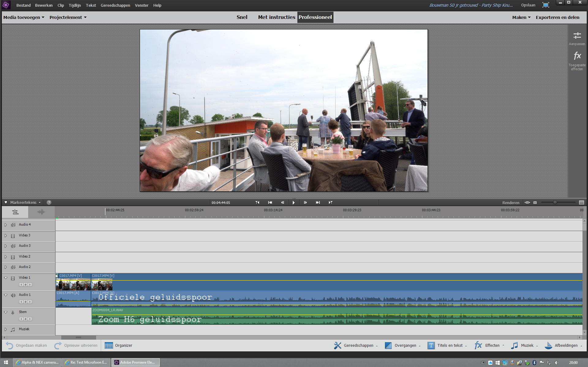Collapse the Audio 1 track
Image resolution: width=588 pixels, height=367 pixels.
pos(6,295)
